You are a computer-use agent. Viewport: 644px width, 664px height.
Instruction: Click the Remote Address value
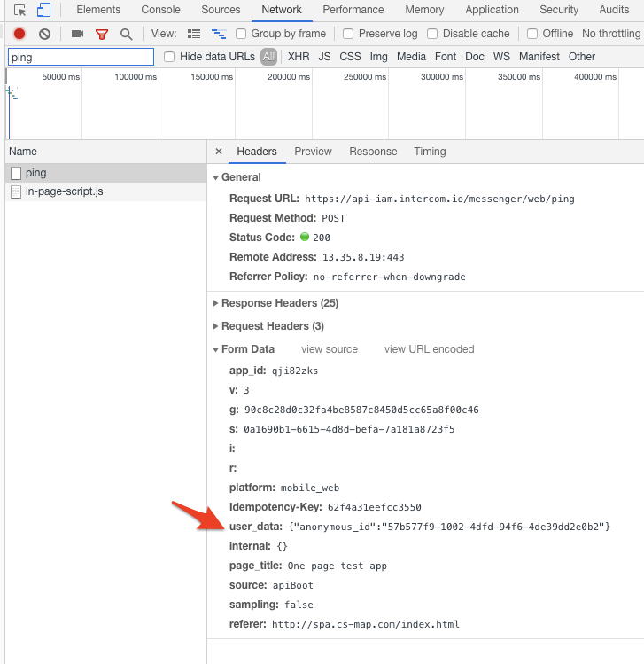[363, 257]
